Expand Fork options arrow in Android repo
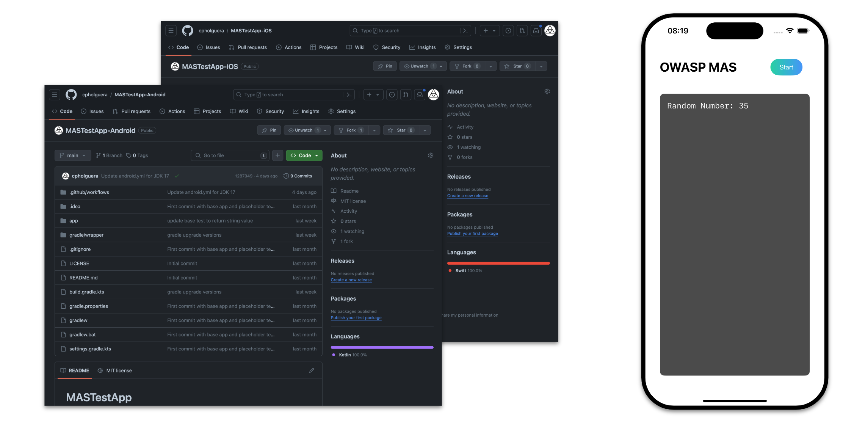The width and height of the screenshot is (868, 427). coord(374,130)
